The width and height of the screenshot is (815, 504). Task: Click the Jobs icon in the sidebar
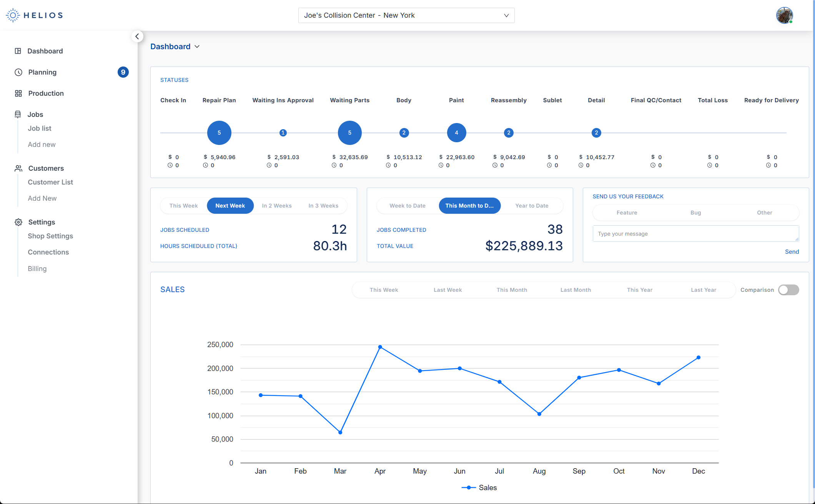(18, 114)
